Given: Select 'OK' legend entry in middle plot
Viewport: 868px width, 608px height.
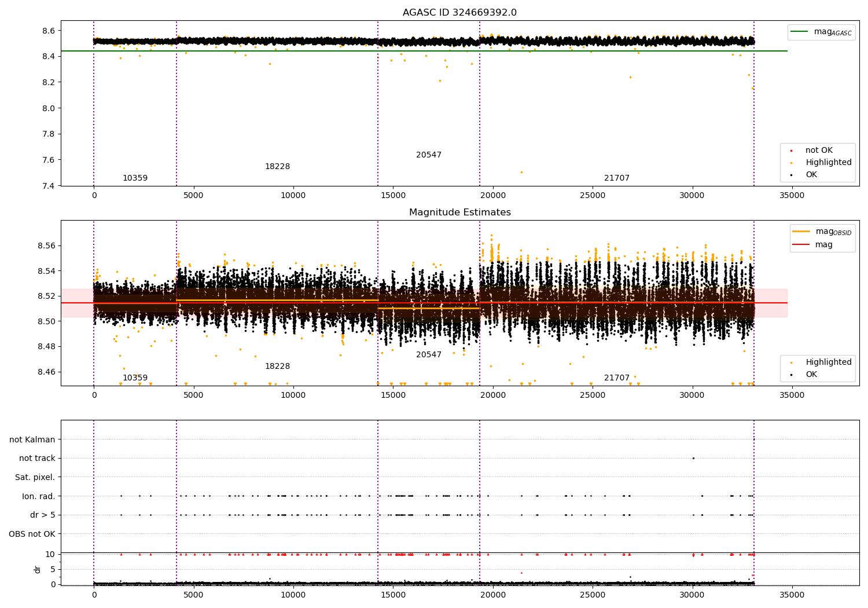Looking at the screenshot, I should pyautogui.click(x=811, y=375).
